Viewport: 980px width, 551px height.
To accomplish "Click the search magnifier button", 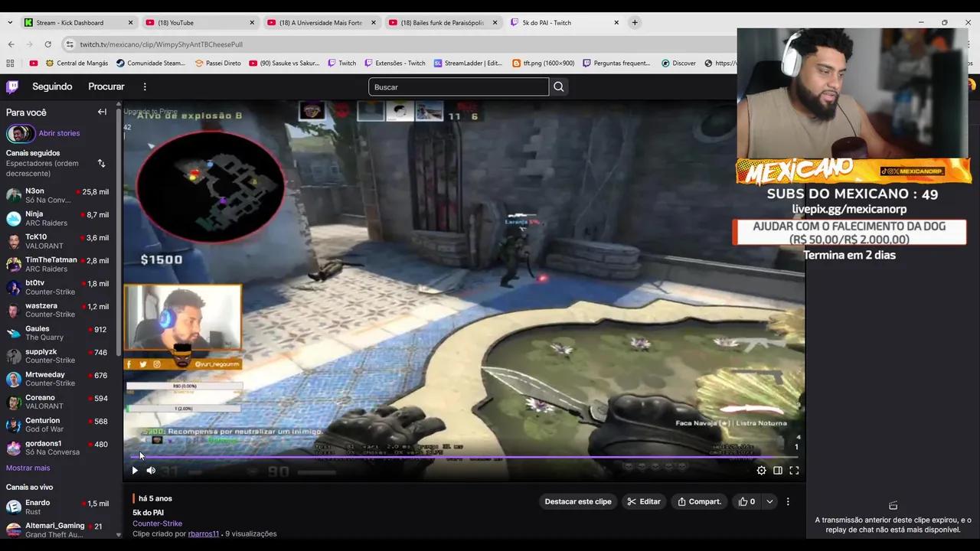I will [559, 86].
